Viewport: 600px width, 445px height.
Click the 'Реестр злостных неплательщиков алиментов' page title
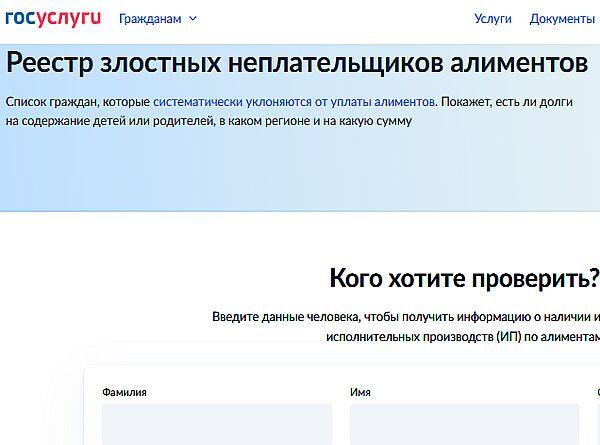tap(296, 63)
